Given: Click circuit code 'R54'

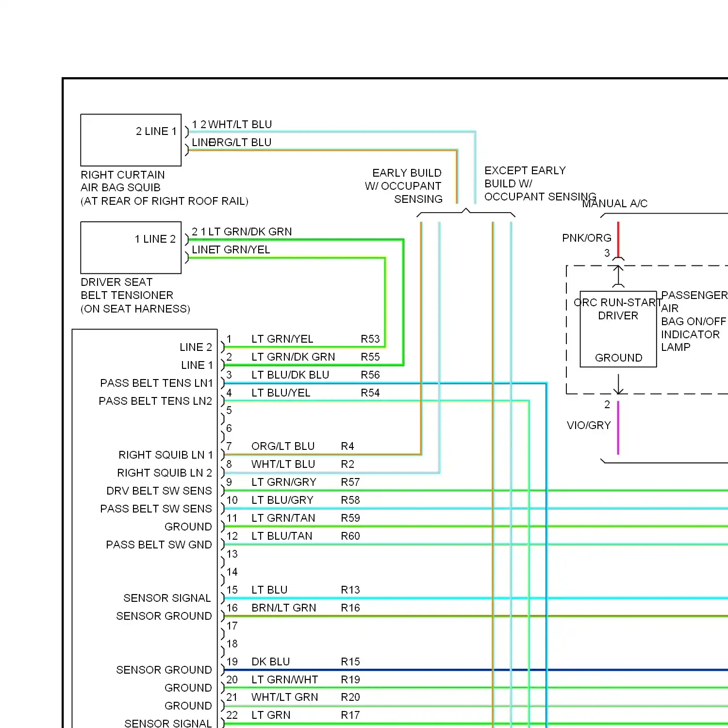Looking at the screenshot, I should (x=370, y=393).
